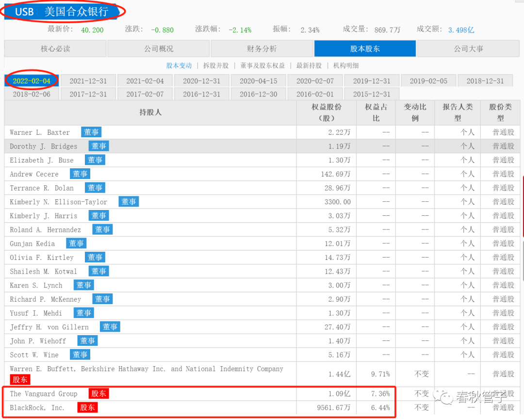Click 董事 badge beside Warner L. Baxter
This screenshot has height=420, width=524.
point(91,132)
